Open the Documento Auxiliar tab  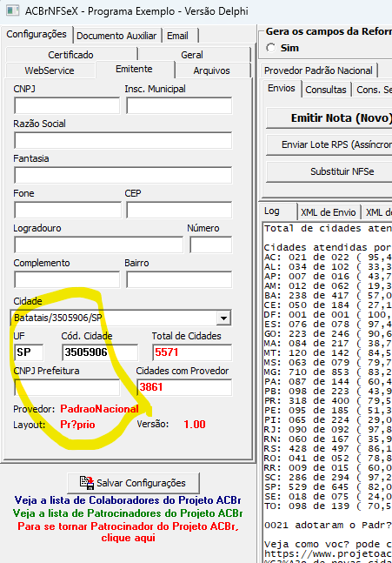(116, 36)
